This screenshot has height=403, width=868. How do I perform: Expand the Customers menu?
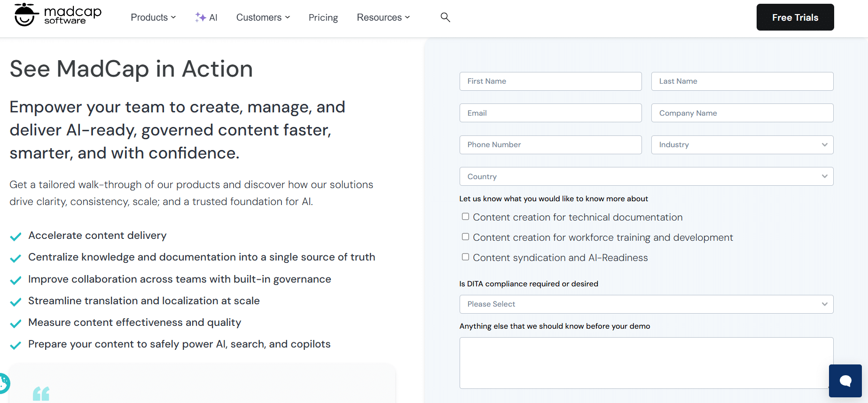pyautogui.click(x=263, y=17)
